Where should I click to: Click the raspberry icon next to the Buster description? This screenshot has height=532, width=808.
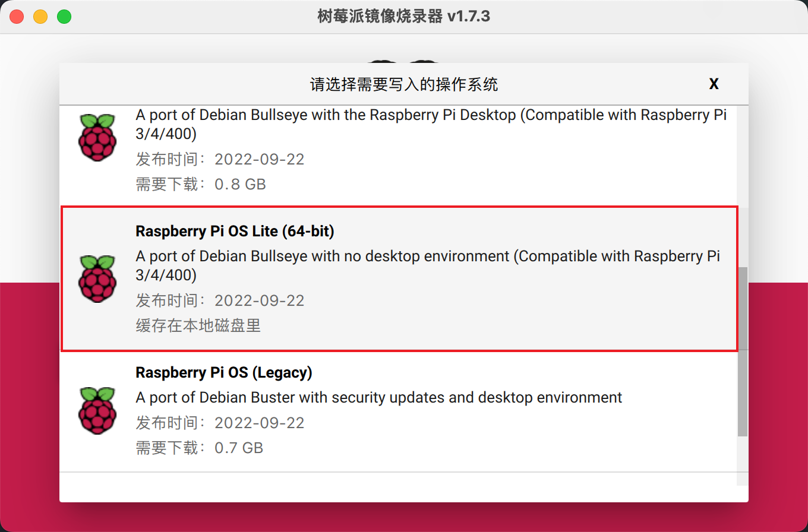tap(97, 410)
